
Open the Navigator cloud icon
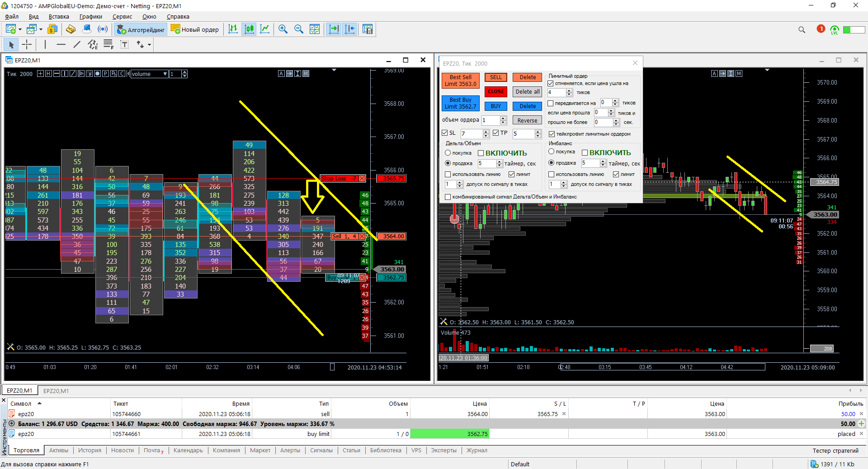[x=87, y=29]
